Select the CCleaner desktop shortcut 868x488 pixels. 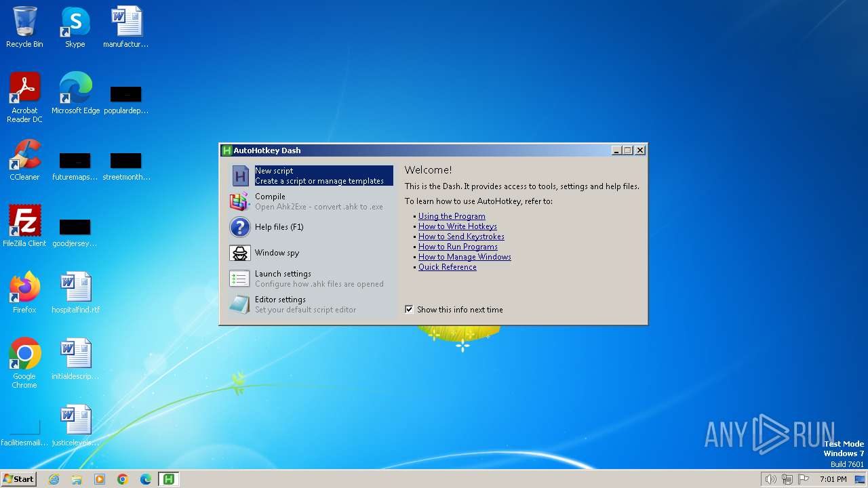[24, 160]
